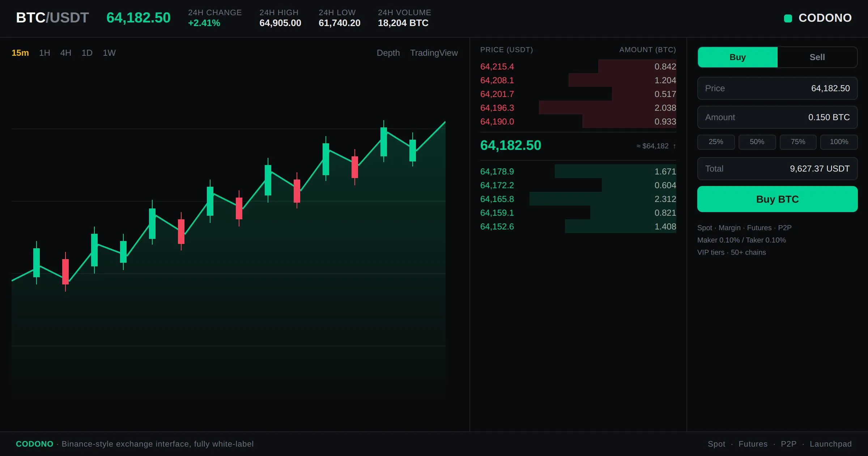Switch chart to 1D timeframe

point(87,53)
